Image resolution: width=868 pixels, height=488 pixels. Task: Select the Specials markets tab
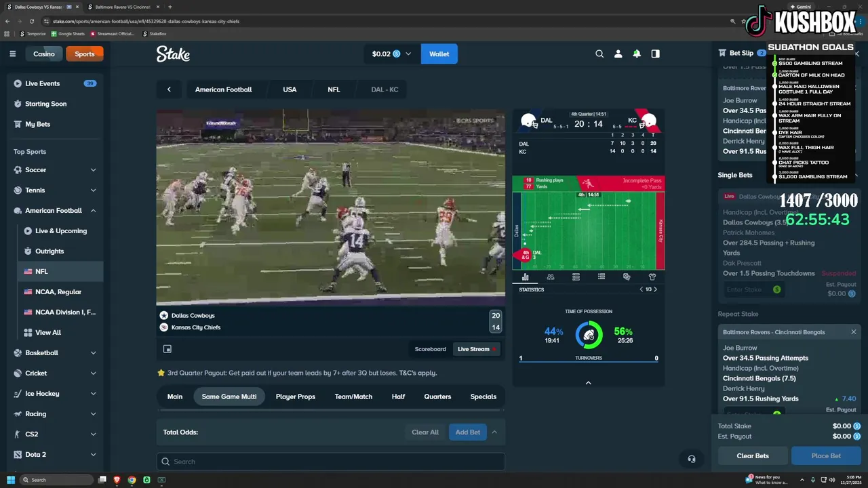coord(484,396)
